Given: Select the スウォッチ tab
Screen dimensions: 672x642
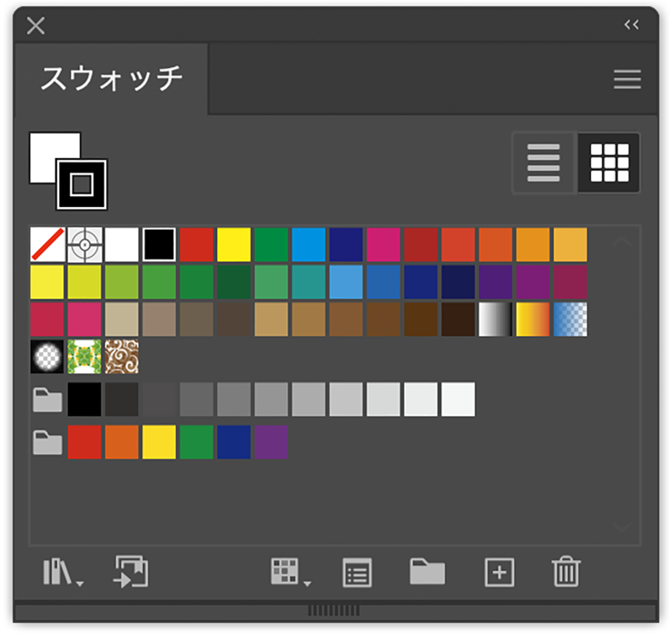Looking at the screenshot, I should (112, 79).
